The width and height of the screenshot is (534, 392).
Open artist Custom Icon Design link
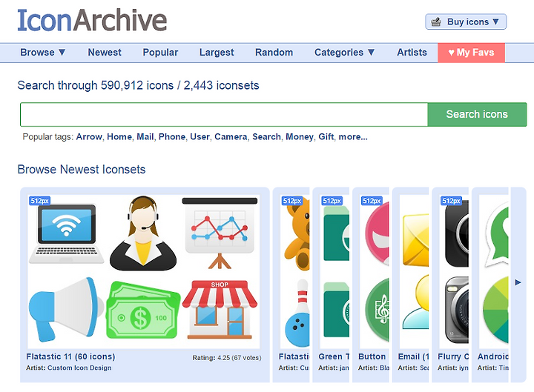tap(79, 368)
